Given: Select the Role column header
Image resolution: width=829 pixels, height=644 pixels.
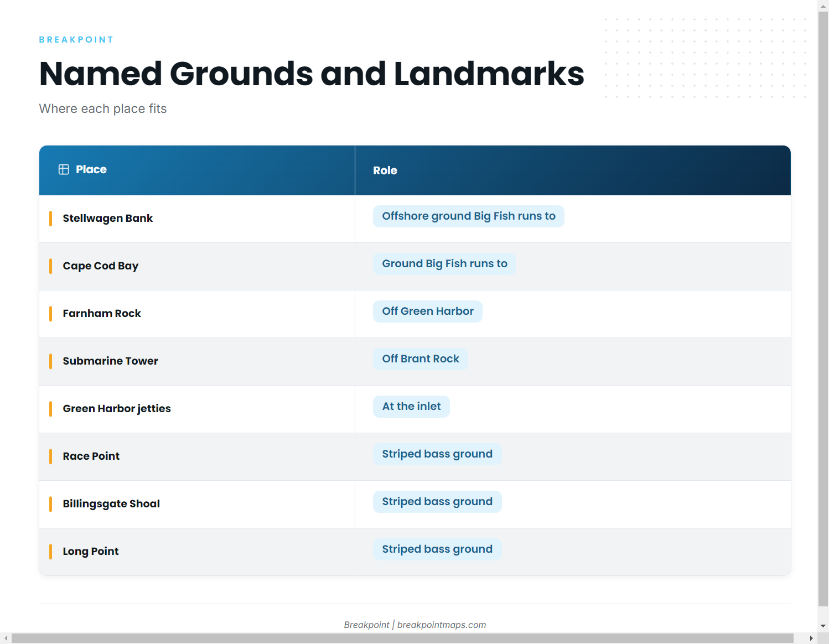Looking at the screenshot, I should tap(573, 170).
